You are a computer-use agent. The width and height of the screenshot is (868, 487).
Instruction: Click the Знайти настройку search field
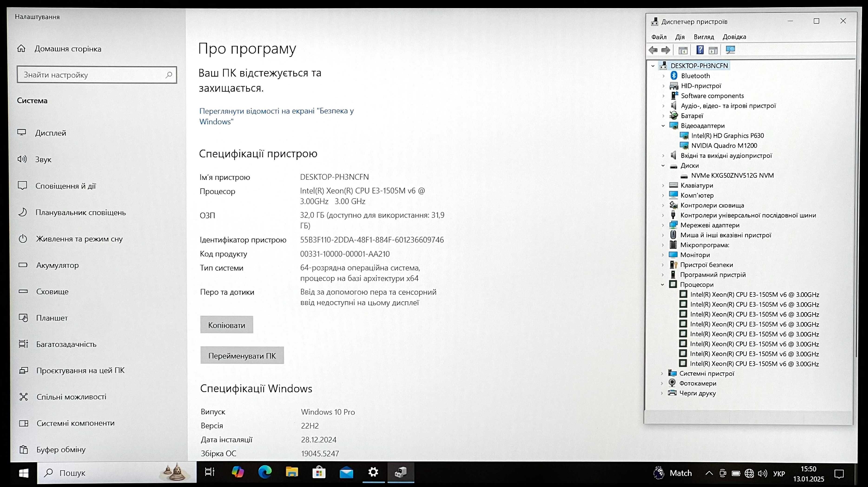tap(97, 75)
